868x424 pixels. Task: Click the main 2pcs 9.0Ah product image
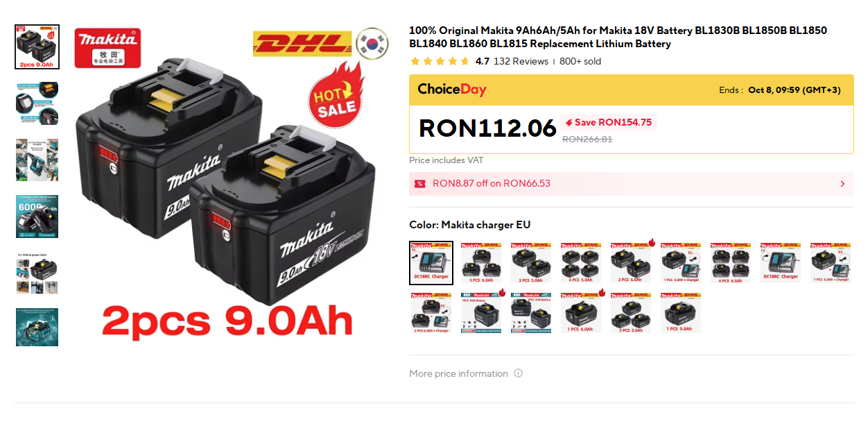click(x=226, y=186)
